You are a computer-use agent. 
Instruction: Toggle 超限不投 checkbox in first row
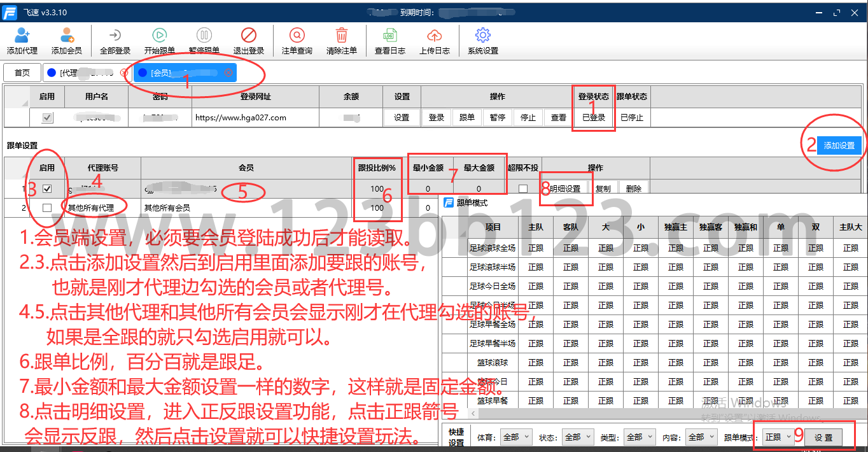coord(522,189)
